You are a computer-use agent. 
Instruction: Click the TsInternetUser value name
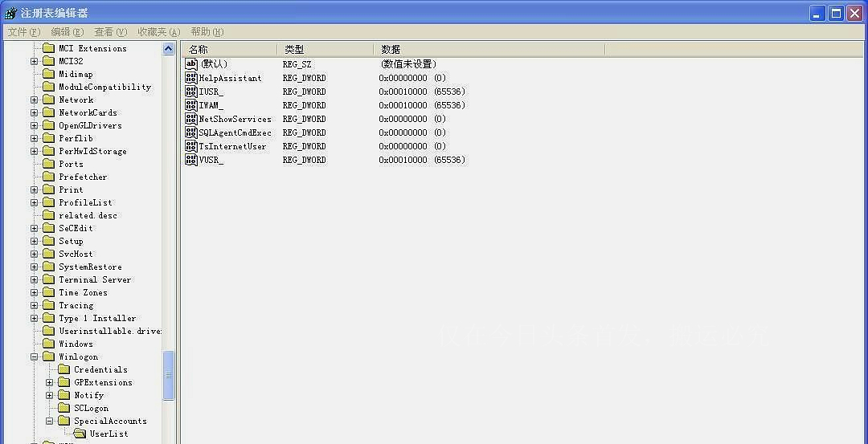pos(232,146)
